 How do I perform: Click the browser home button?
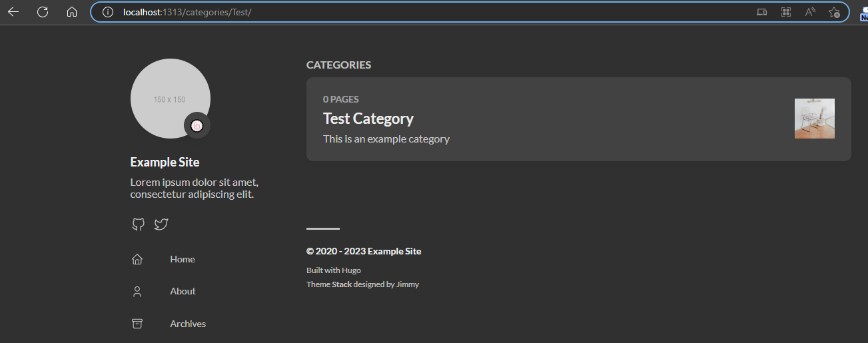72,12
